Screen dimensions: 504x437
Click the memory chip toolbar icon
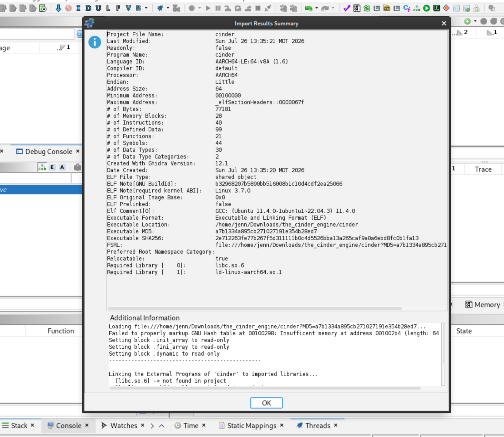[x=436, y=8]
